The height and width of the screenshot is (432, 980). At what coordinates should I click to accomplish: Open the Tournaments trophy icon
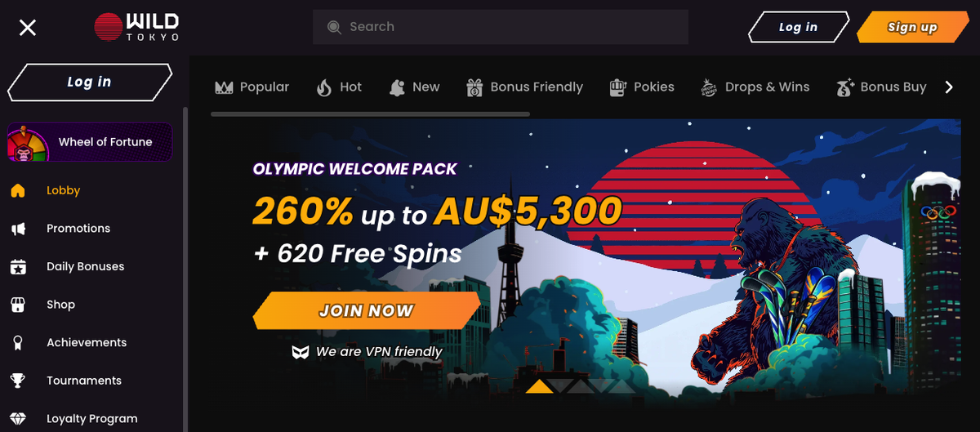tap(18, 381)
